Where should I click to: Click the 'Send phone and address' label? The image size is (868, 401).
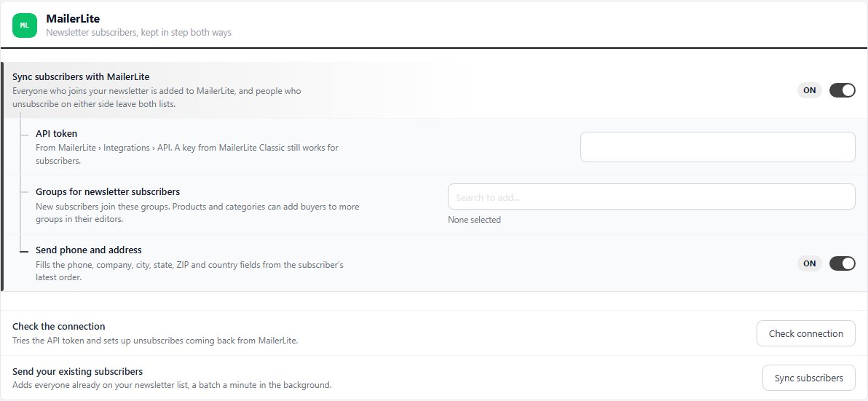click(89, 250)
